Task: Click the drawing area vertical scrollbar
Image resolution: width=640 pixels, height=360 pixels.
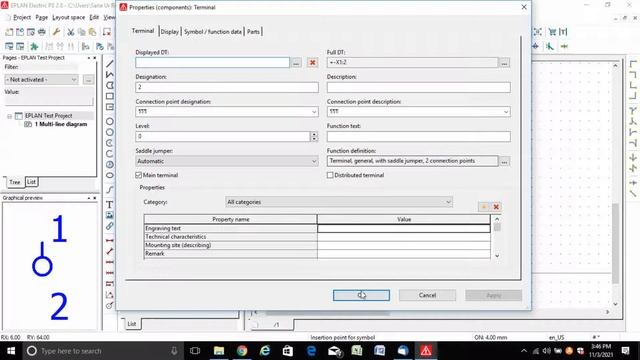Action: click(x=616, y=184)
